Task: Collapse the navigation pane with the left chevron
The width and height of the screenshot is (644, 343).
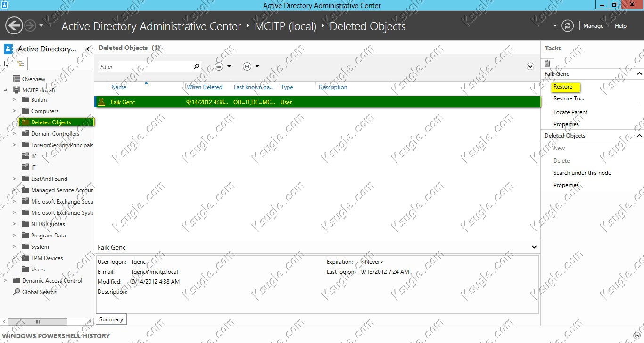Action: click(x=88, y=49)
